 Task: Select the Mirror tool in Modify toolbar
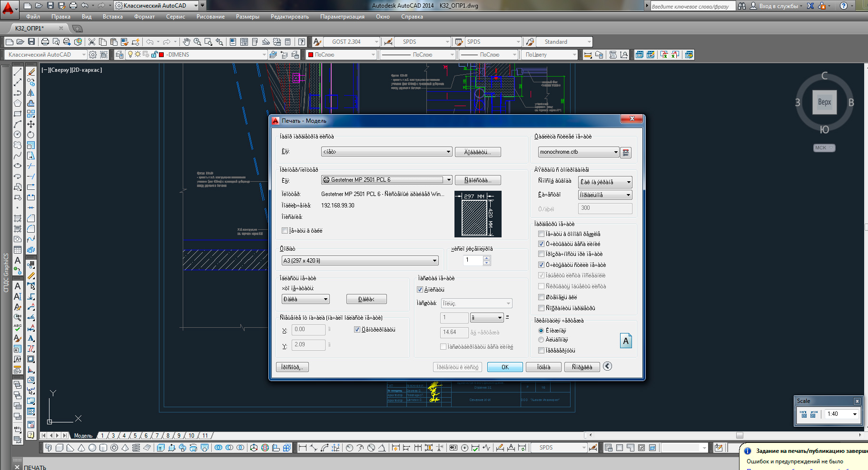coord(31,93)
